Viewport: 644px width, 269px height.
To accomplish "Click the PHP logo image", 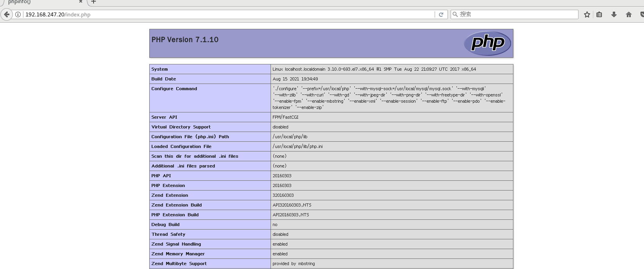I will [x=487, y=43].
